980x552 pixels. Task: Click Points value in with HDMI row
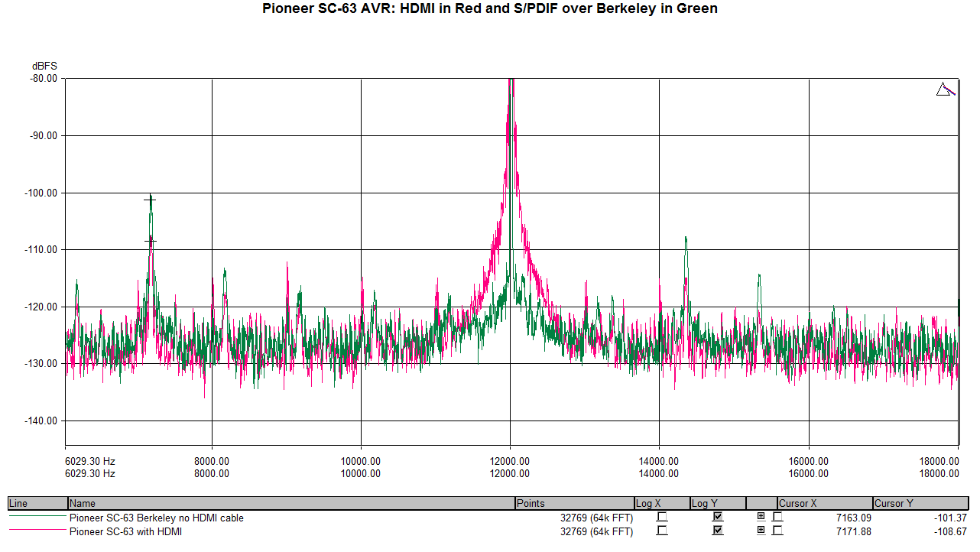[x=596, y=531]
